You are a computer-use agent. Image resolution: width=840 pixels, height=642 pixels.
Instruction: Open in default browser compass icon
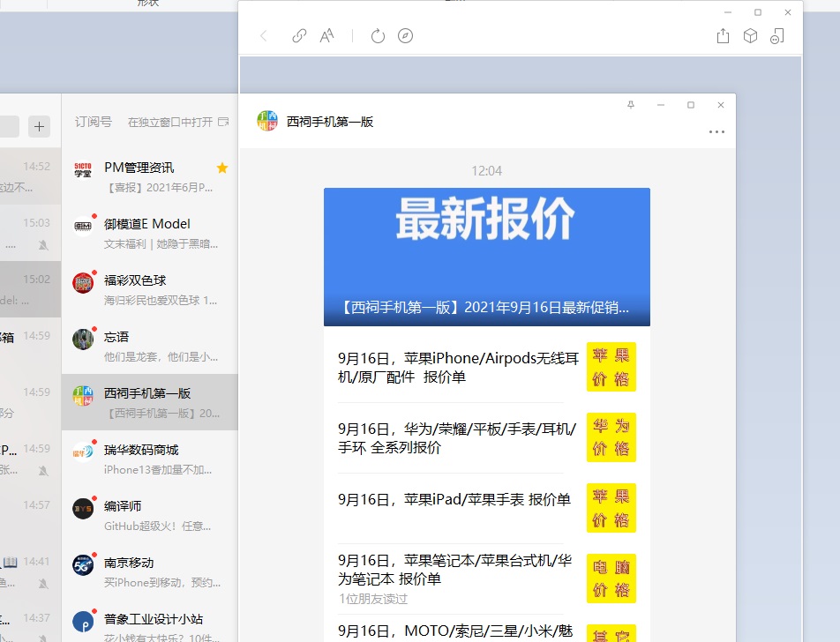click(406, 36)
